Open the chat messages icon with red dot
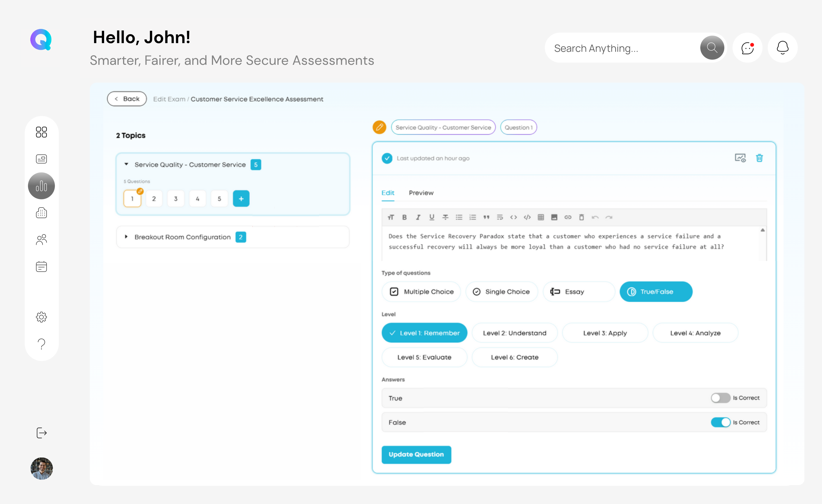Viewport: 822px width, 504px height. (x=747, y=48)
